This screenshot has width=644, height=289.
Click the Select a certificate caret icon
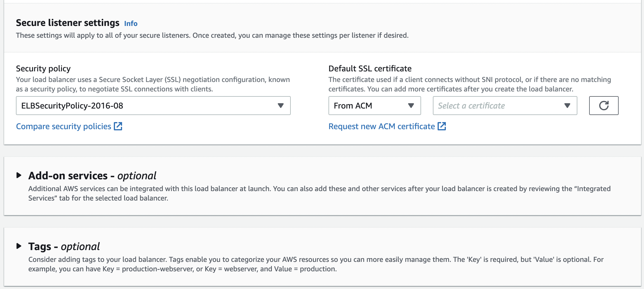coord(567,106)
